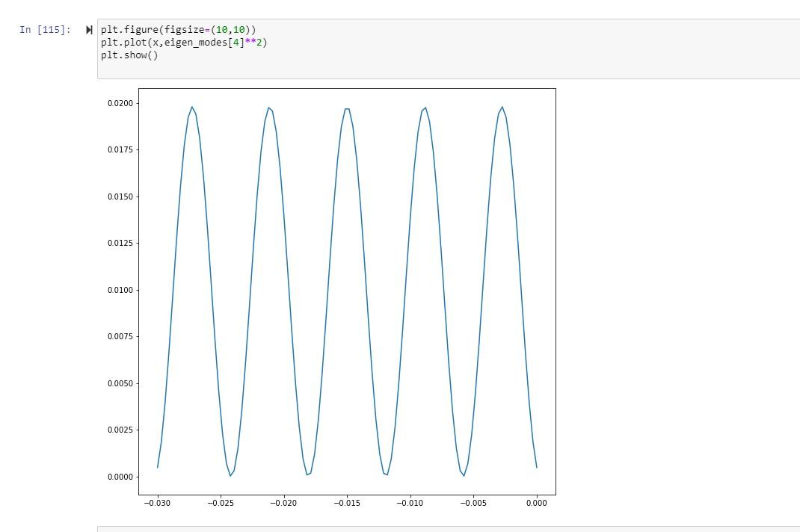Click the −0.030 x-axis tick label
The height and width of the screenshot is (532, 800).
tap(157, 503)
